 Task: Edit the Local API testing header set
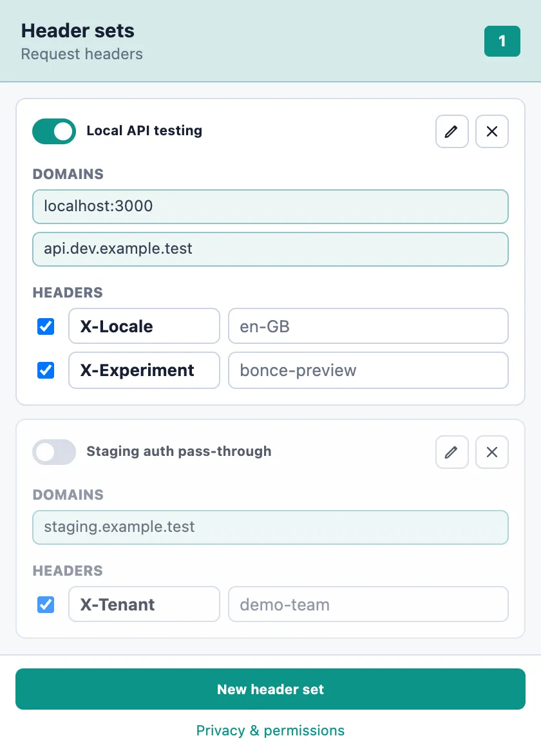(x=451, y=131)
